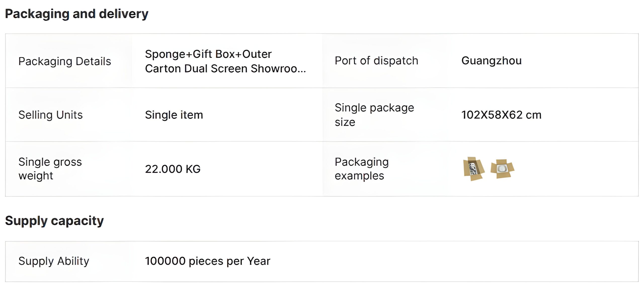Click the Port of dispatch label
This screenshot has height=288, width=644.
(x=376, y=61)
